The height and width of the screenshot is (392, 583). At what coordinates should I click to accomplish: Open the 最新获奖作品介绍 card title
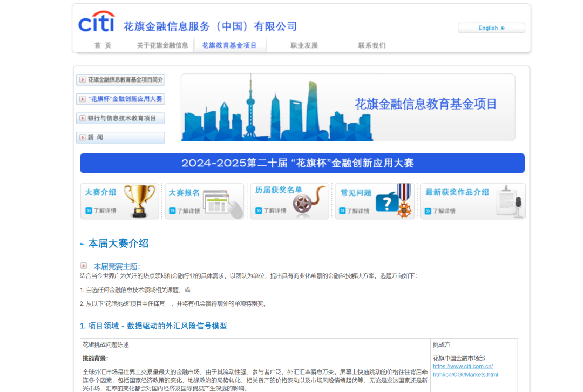click(x=457, y=192)
